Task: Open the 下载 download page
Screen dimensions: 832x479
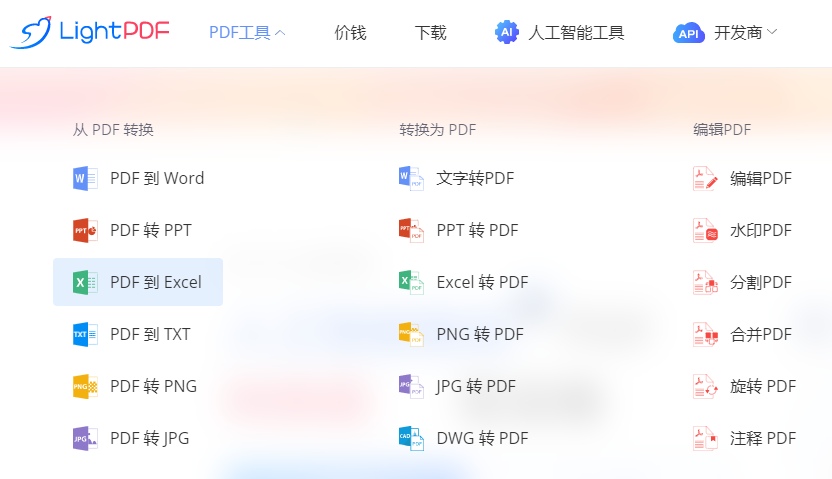Action: 430,32
